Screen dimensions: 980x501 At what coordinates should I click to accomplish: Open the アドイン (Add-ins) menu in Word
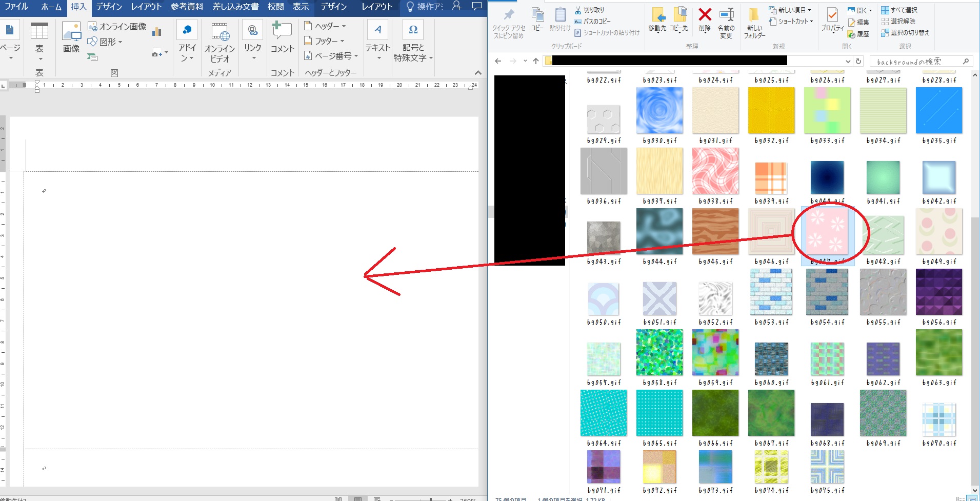click(187, 42)
